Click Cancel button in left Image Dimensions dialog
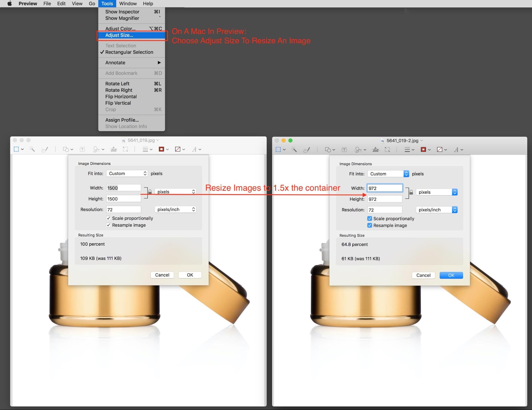This screenshot has width=532, height=410. (x=162, y=275)
